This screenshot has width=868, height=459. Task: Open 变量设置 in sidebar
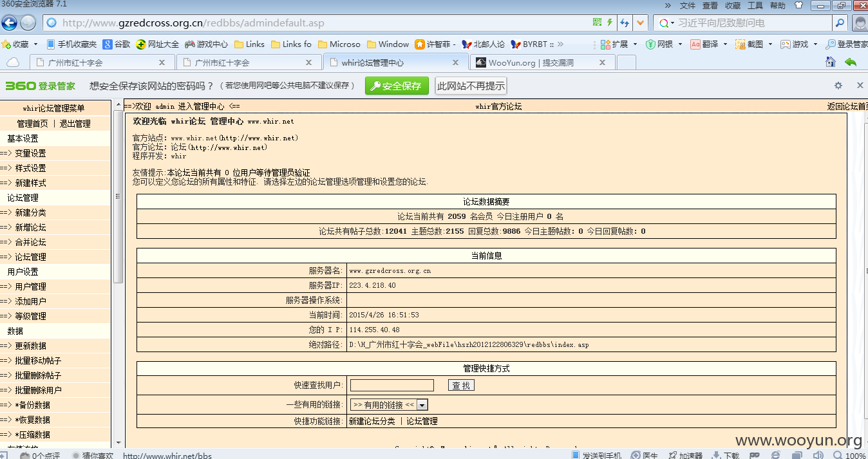pos(30,153)
